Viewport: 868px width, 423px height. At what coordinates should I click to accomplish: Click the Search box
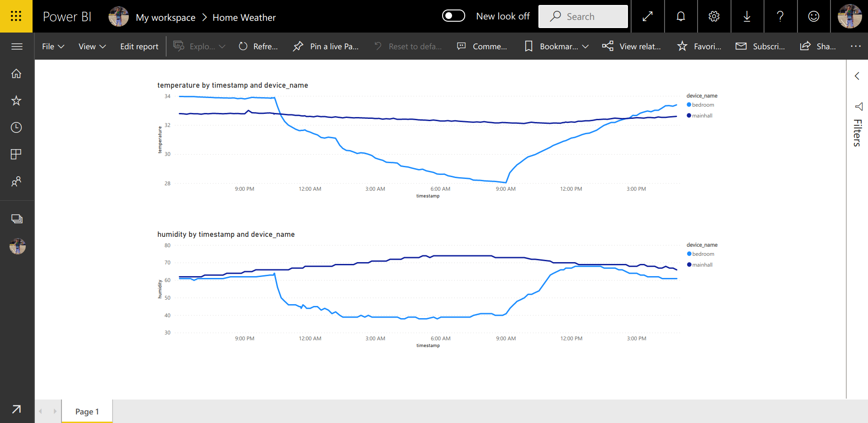pos(583,16)
